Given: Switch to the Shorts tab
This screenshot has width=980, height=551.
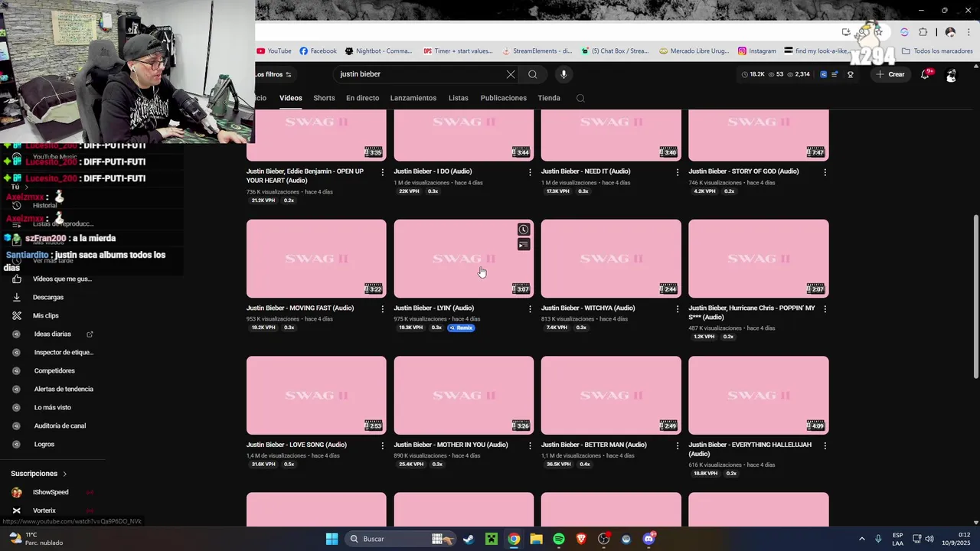Looking at the screenshot, I should 324,98.
